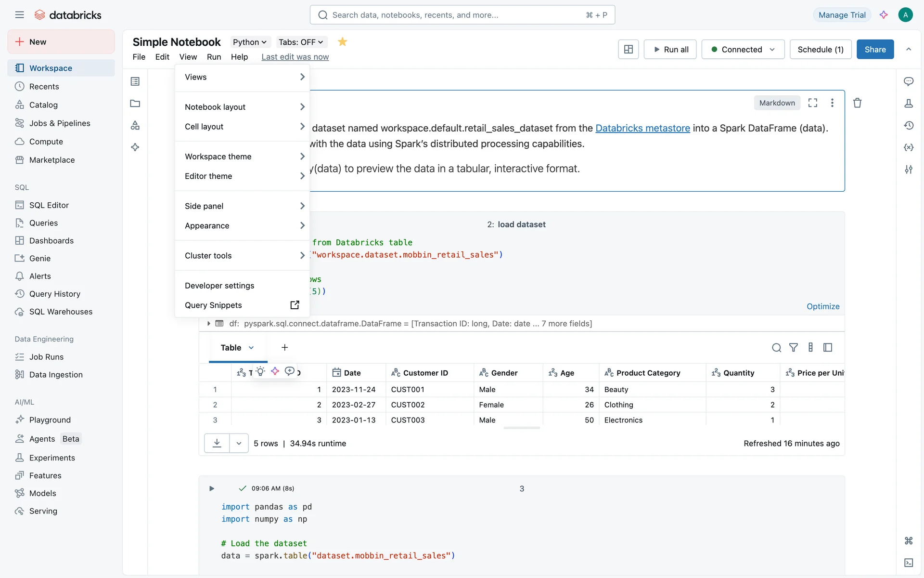
Task: Download the table results
Action: pos(217,443)
